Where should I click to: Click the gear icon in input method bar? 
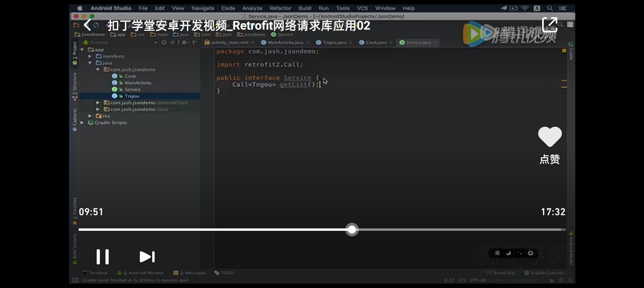point(531,253)
